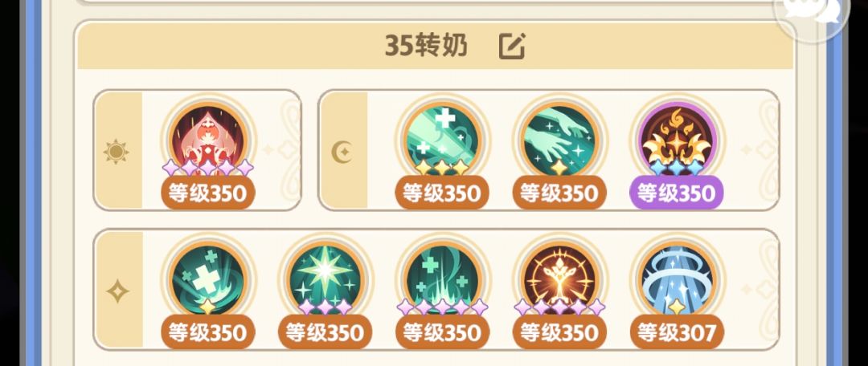Click the 等级350 label under starburst skill
The width and height of the screenshot is (868, 366).
coord(325,332)
